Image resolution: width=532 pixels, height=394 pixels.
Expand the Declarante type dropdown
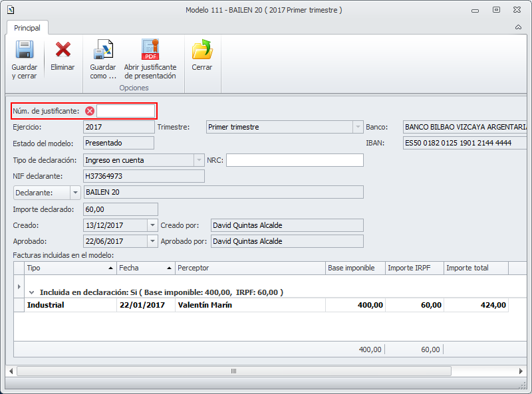tap(75, 192)
